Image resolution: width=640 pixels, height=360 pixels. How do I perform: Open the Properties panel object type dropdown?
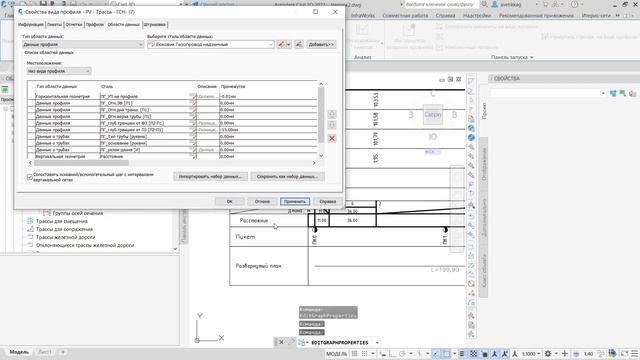tap(548, 93)
